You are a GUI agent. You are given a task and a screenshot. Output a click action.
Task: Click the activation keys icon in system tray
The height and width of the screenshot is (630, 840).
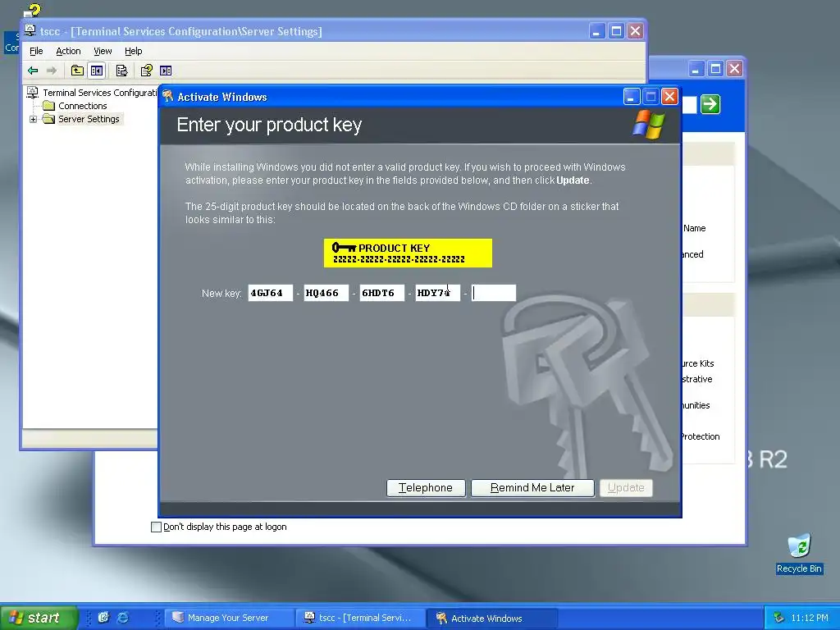tap(779, 618)
